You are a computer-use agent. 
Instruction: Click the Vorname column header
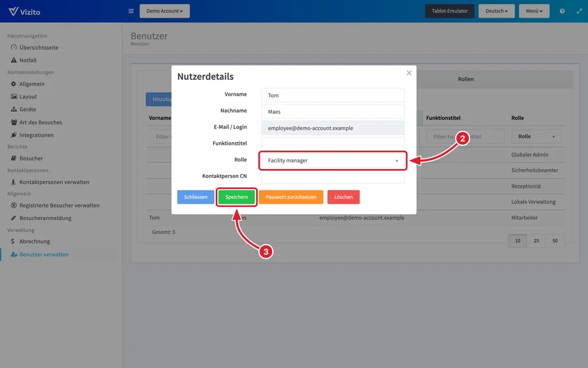coord(160,118)
